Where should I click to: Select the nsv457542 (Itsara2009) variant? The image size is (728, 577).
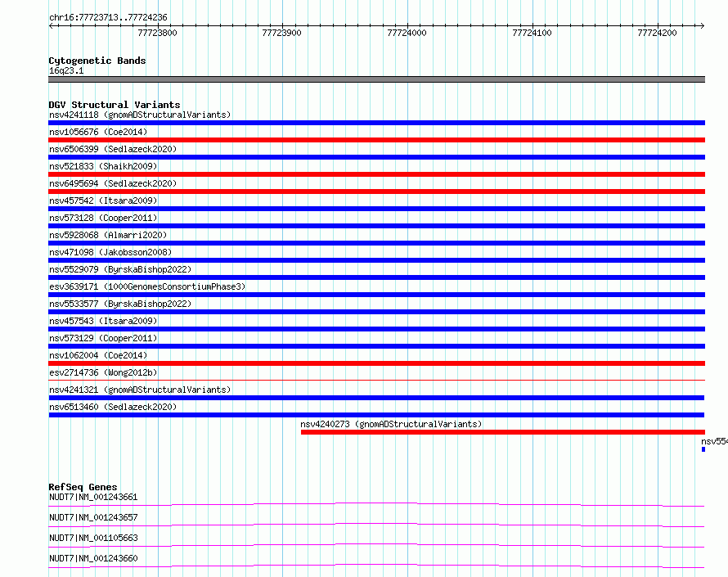103,201
